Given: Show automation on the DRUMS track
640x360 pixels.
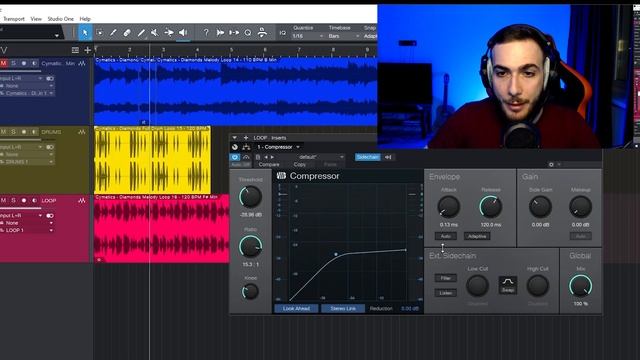Looking at the screenshot, I should pos(82,132).
